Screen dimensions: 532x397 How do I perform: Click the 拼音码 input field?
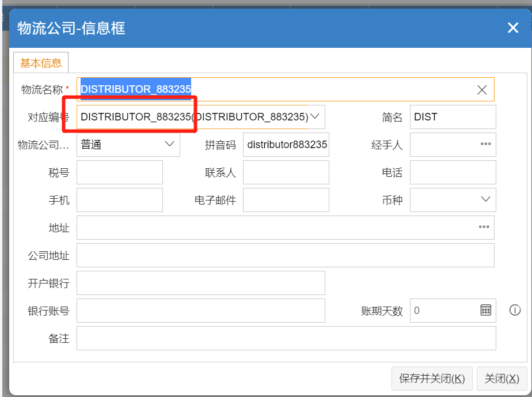[x=286, y=144]
